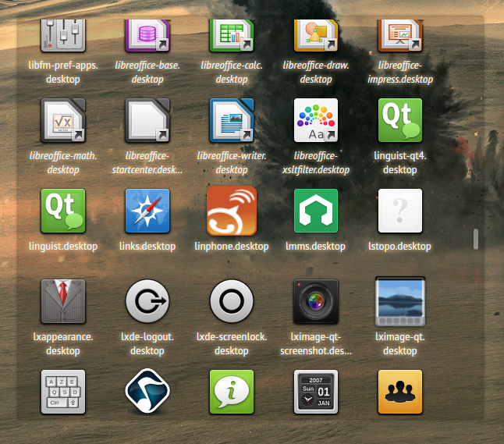This screenshot has height=444, width=504.
Task: Launch the green info speech bubble icon
Action: [232, 392]
